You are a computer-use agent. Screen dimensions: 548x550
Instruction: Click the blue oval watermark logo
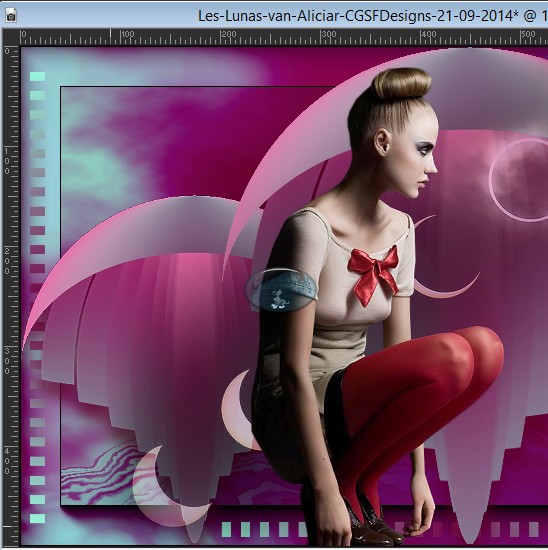[x=281, y=290]
